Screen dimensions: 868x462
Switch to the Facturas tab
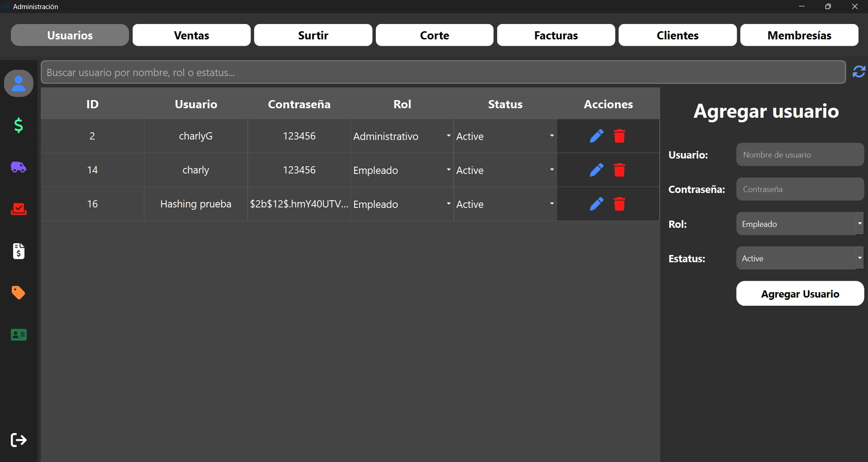click(x=556, y=35)
